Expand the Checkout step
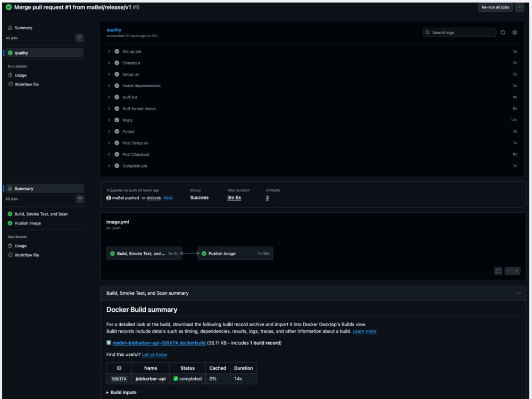This screenshot has width=532, height=399. (109, 63)
